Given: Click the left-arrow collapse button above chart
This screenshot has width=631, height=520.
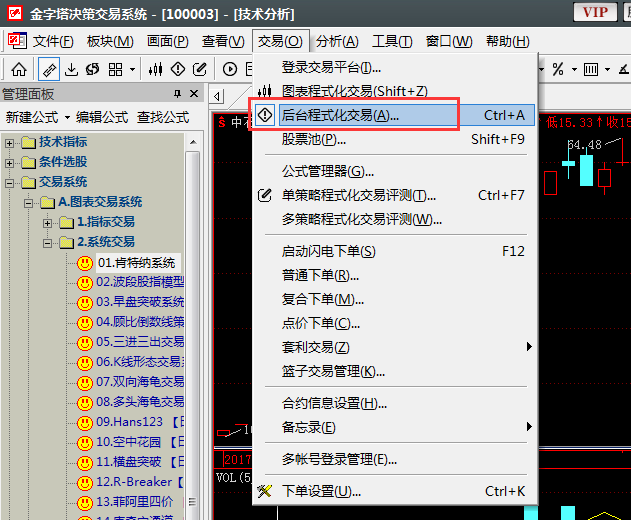Looking at the screenshot, I should (217, 97).
